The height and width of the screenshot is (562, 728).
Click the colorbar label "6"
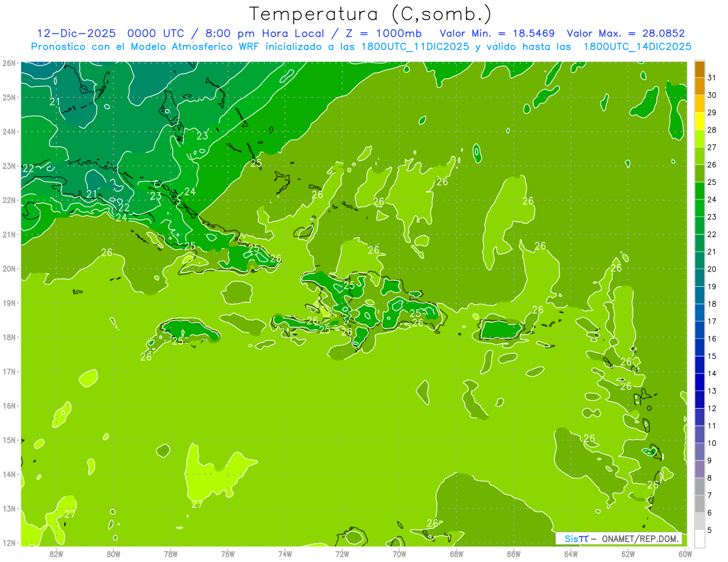point(710,513)
